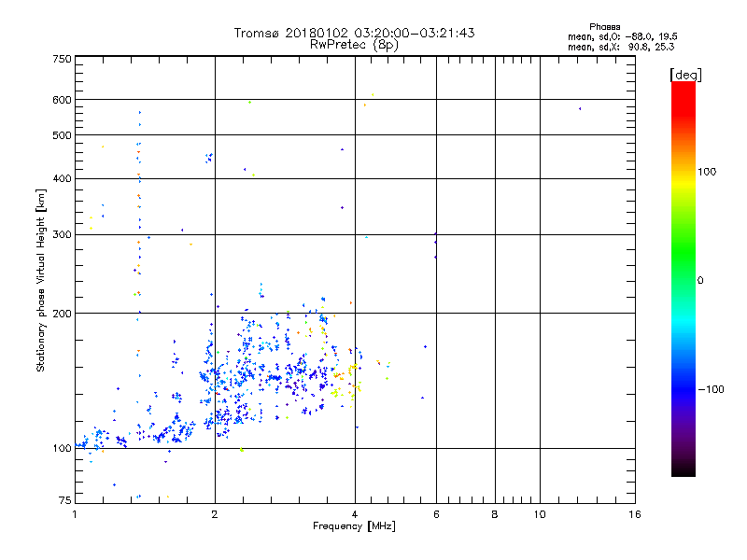Click the "300" height axis label
Screen dimensions: 747x560
[x=62, y=234]
